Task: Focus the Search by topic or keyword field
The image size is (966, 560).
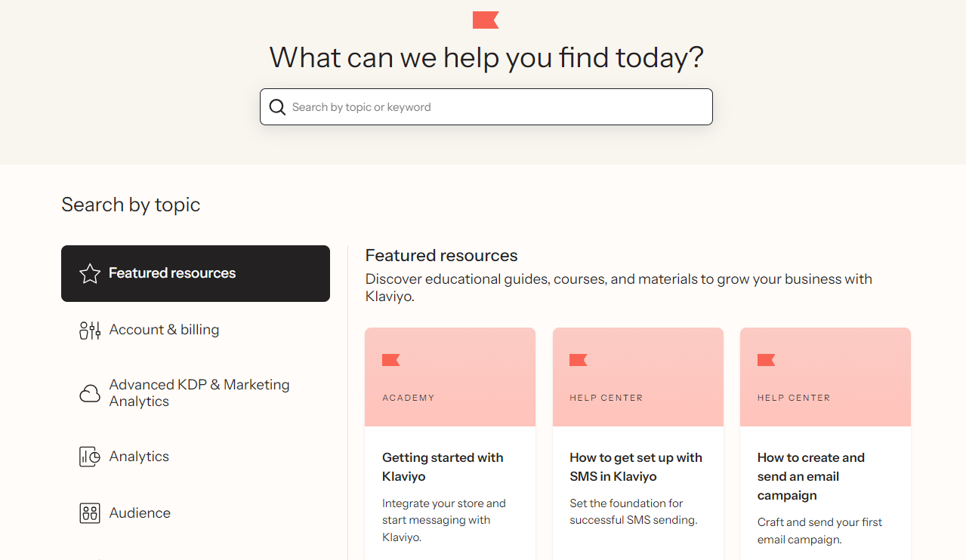Action: 498,107
